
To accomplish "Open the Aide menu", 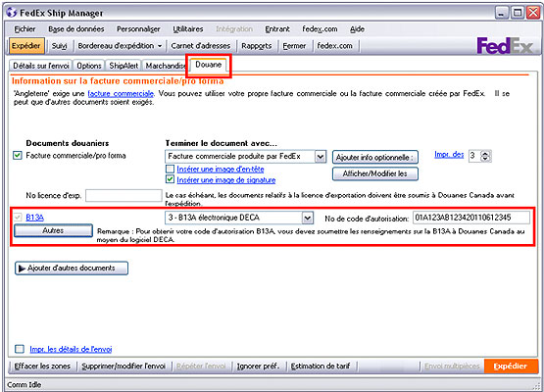I will pyautogui.click(x=357, y=29).
